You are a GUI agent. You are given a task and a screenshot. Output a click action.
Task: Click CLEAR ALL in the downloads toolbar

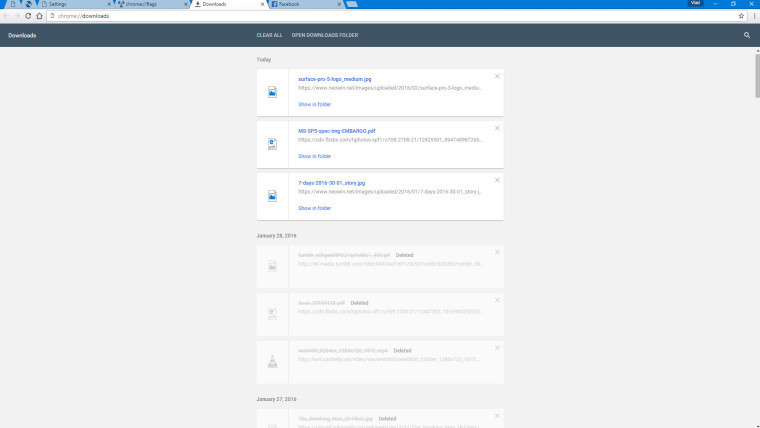(269, 35)
